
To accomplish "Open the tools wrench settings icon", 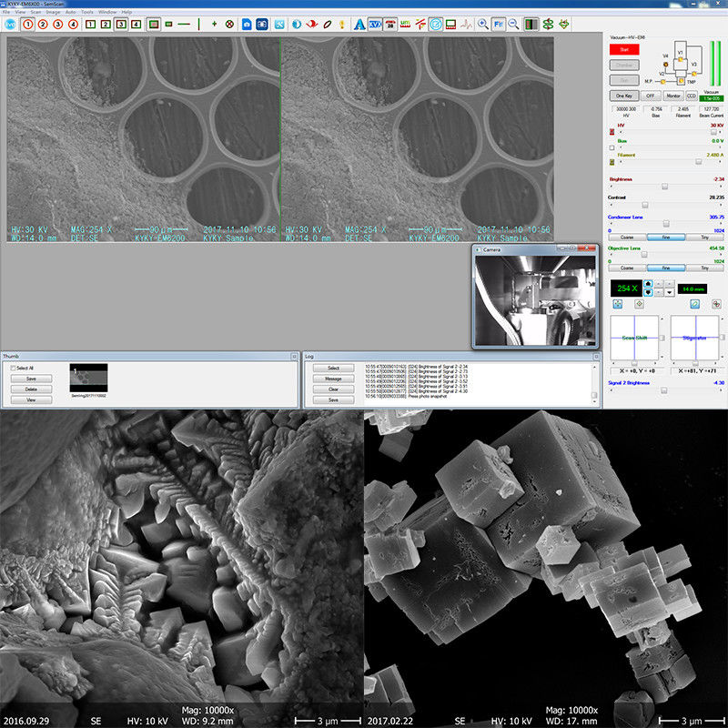I will click(279, 25).
